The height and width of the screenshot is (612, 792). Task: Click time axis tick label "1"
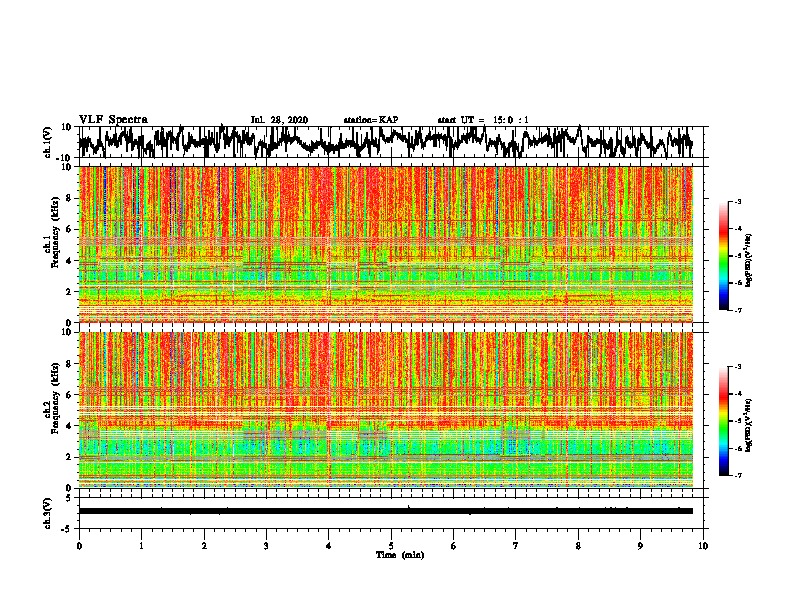pos(141,546)
